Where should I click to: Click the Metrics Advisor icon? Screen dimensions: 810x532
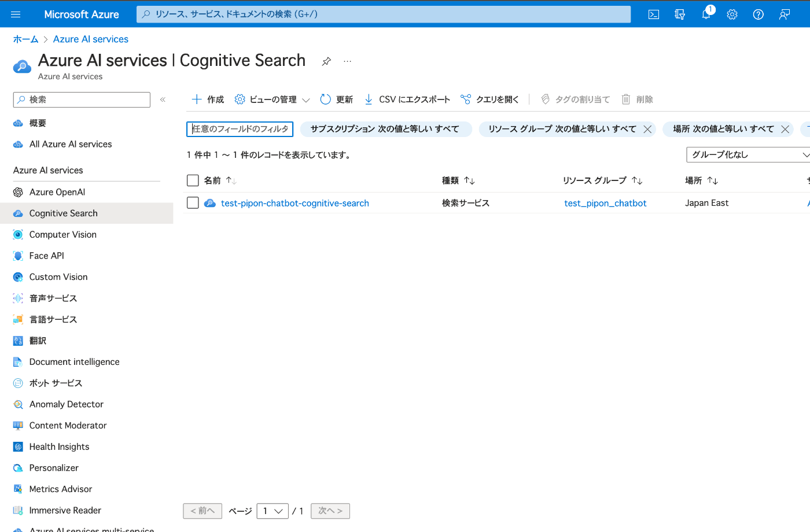point(18,489)
